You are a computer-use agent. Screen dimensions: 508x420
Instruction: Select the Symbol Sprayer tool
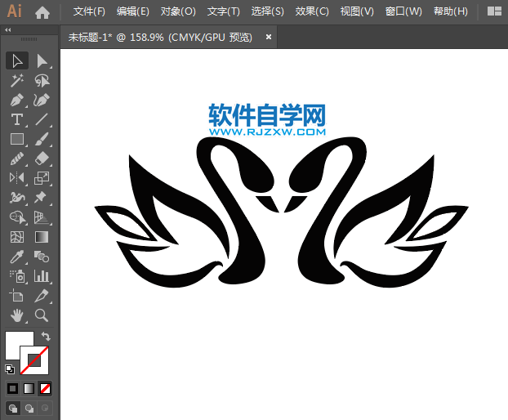click(x=17, y=276)
